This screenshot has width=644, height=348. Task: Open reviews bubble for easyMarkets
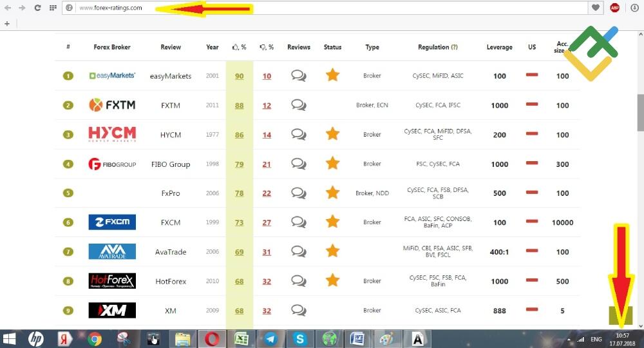299,75
